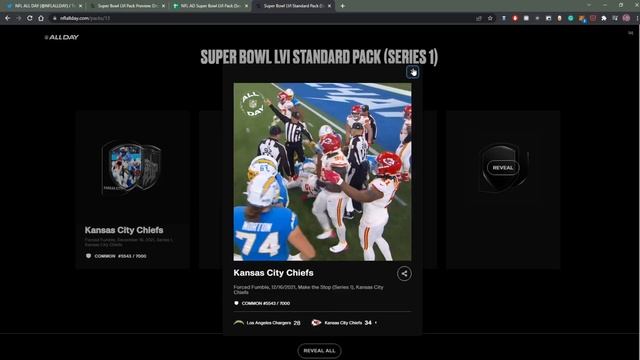The width and height of the screenshot is (640, 360).
Task: Click the share icon on the moment card
Action: 404,273
